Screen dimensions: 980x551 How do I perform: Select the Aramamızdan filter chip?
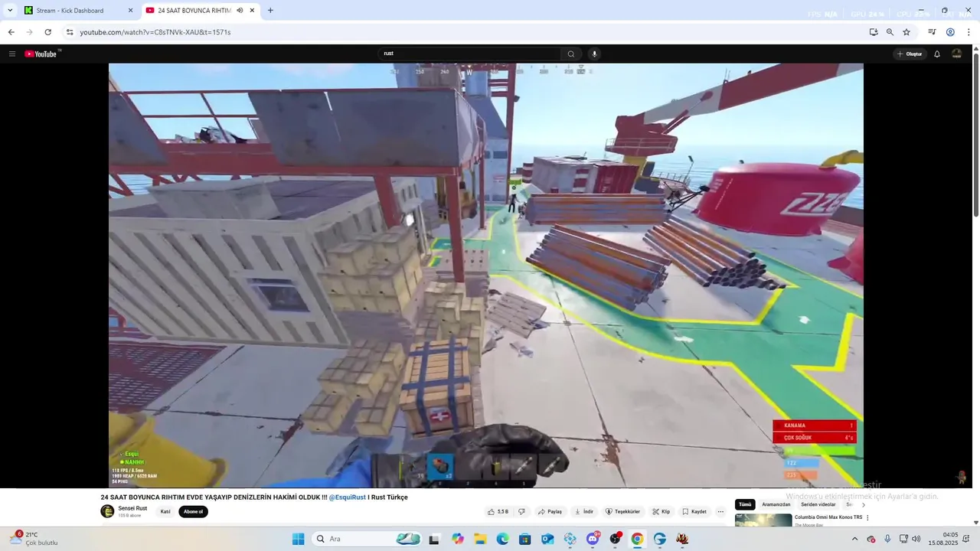click(776, 504)
